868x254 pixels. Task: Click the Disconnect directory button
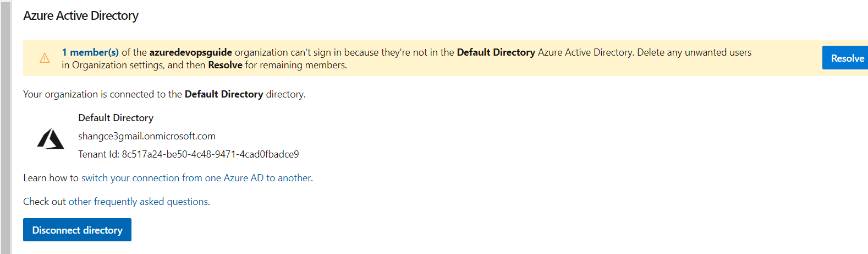tap(77, 230)
